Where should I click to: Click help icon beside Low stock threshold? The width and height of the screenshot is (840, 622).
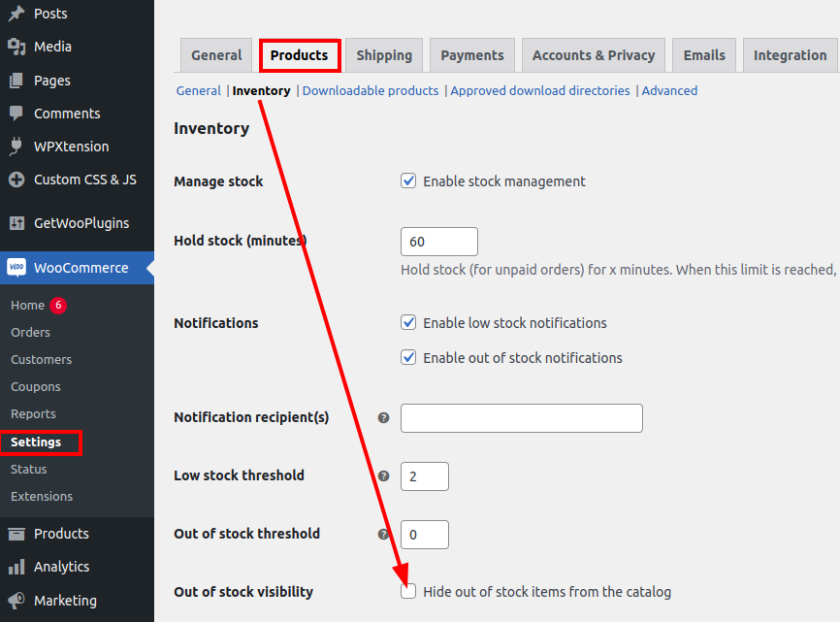(x=383, y=475)
